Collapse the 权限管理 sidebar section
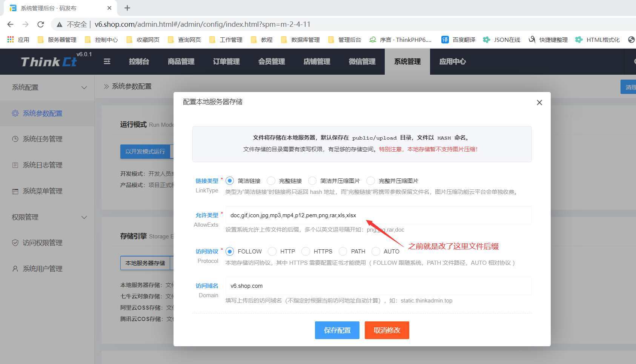The width and height of the screenshot is (636, 364). tap(84, 217)
